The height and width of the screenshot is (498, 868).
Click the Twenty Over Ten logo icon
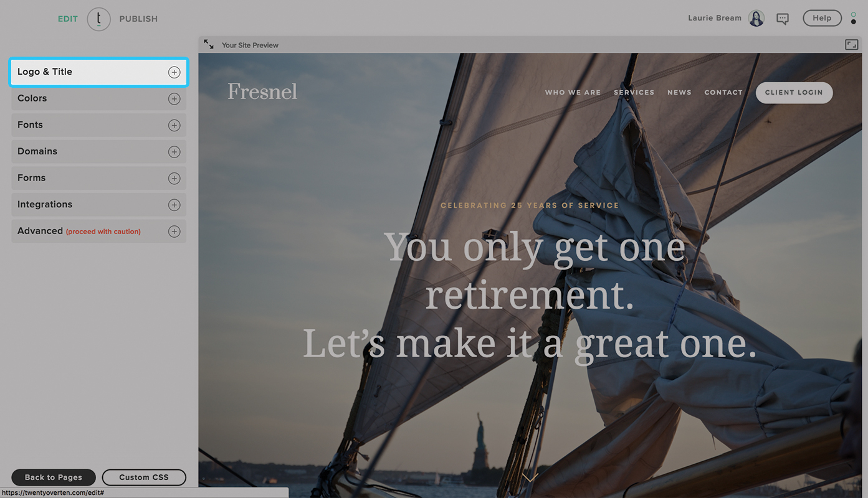pos(98,19)
